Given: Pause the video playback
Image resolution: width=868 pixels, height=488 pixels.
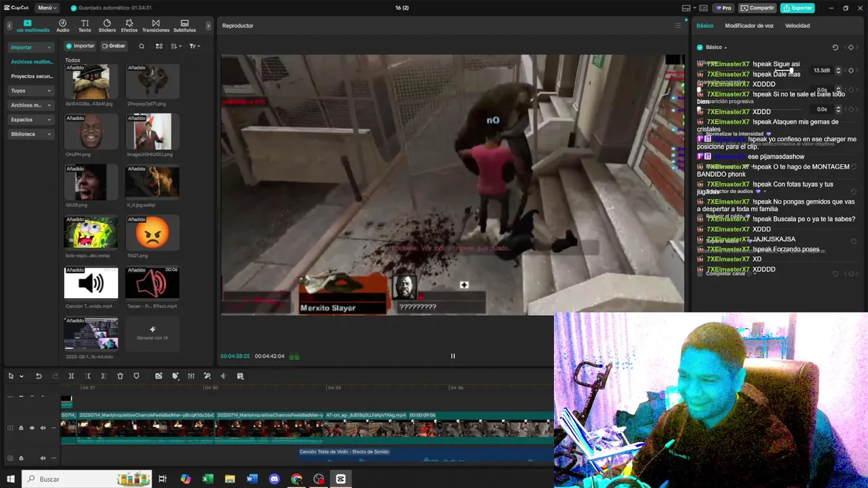Looking at the screenshot, I should pyautogui.click(x=453, y=356).
